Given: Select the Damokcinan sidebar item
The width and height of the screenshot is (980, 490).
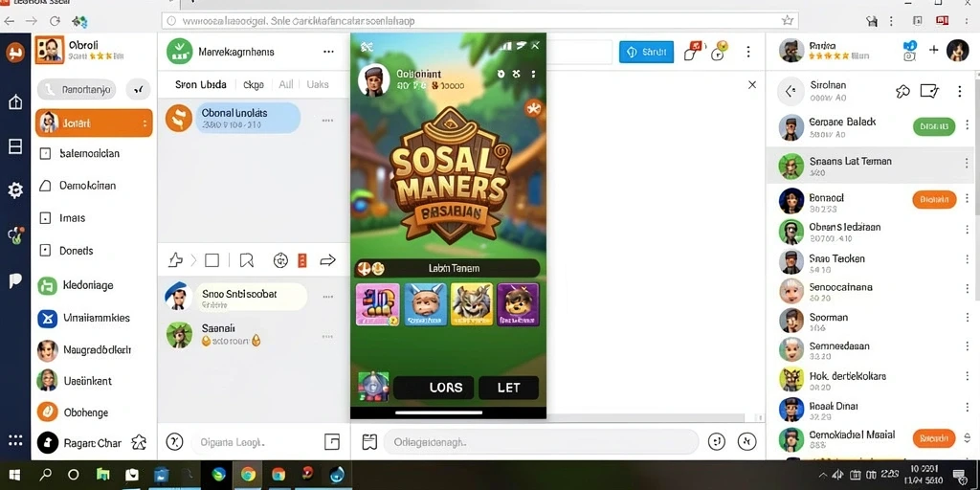Looking at the screenshot, I should pyautogui.click(x=94, y=186).
